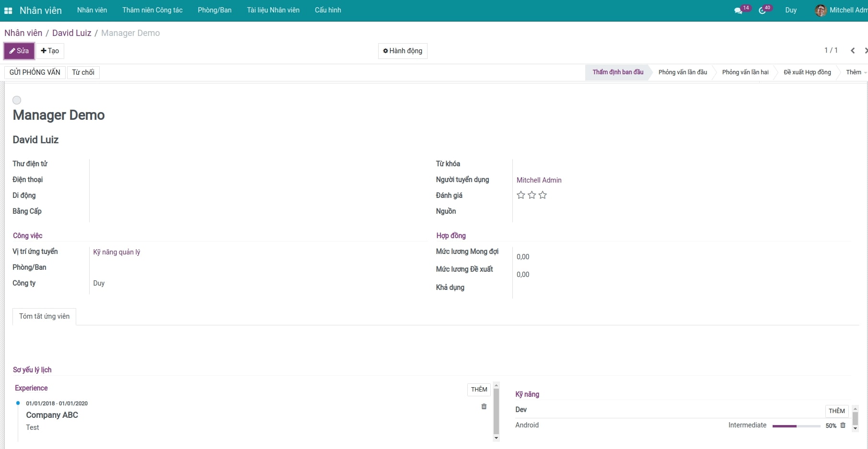Switch to Tóm tắt ứng viên tab
This screenshot has height=449, width=868.
click(x=44, y=316)
